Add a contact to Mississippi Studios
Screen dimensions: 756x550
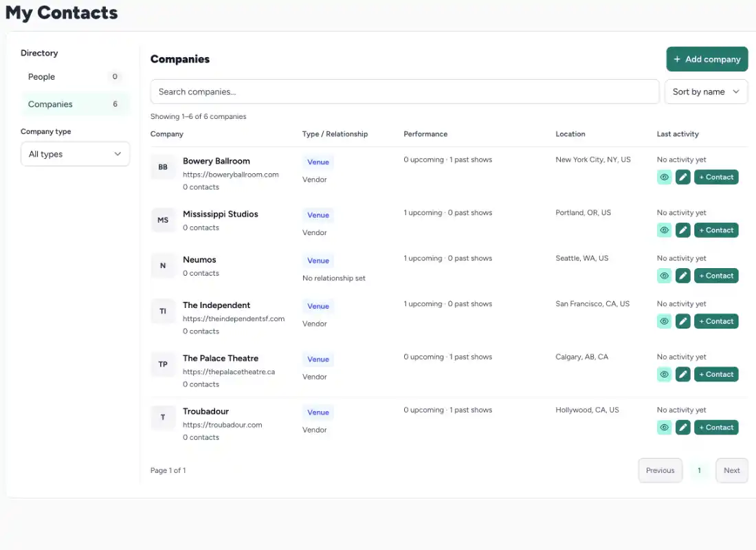pos(716,230)
